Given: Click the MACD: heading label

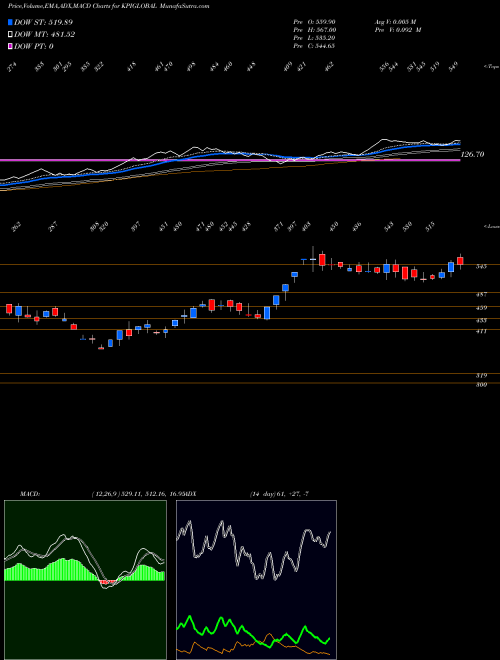Looking at the screenshot, I should click(29, 493).
